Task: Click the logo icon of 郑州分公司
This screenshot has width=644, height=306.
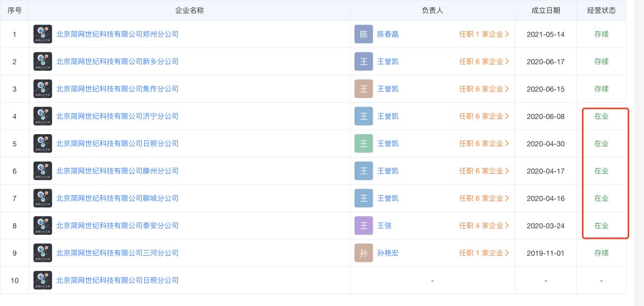Action: [x=43, y=35]
